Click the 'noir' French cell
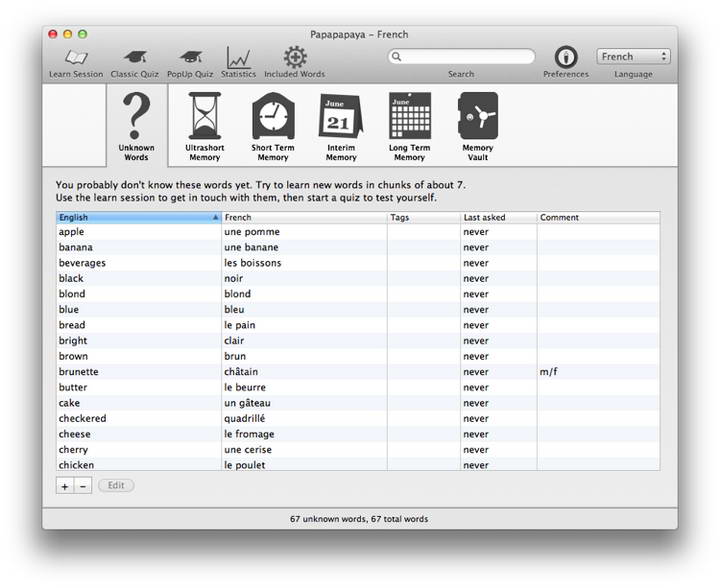 click(x=304, y=279)
